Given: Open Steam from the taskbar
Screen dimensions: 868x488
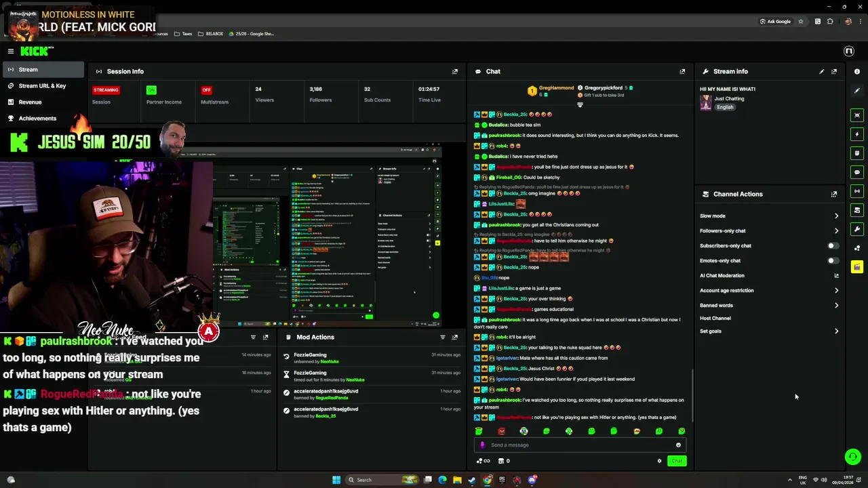Looking at the screenshot, I should click(x=472, y=480).
